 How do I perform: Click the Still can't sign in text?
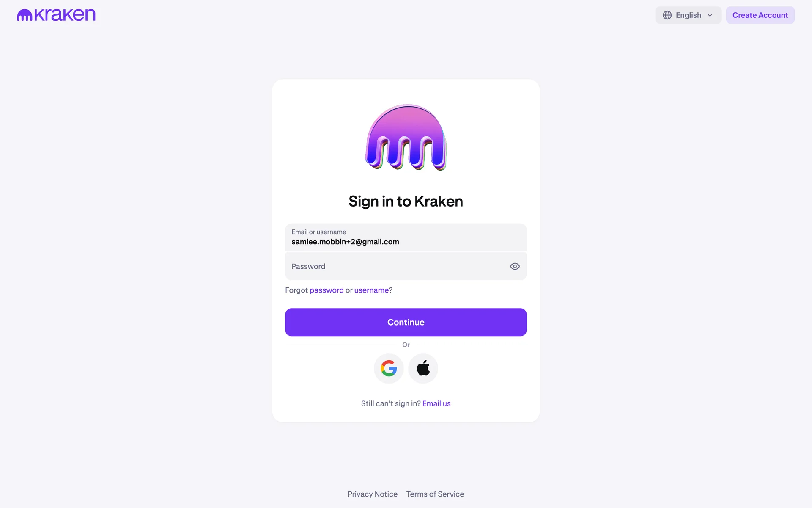click(x=391, y=403)
